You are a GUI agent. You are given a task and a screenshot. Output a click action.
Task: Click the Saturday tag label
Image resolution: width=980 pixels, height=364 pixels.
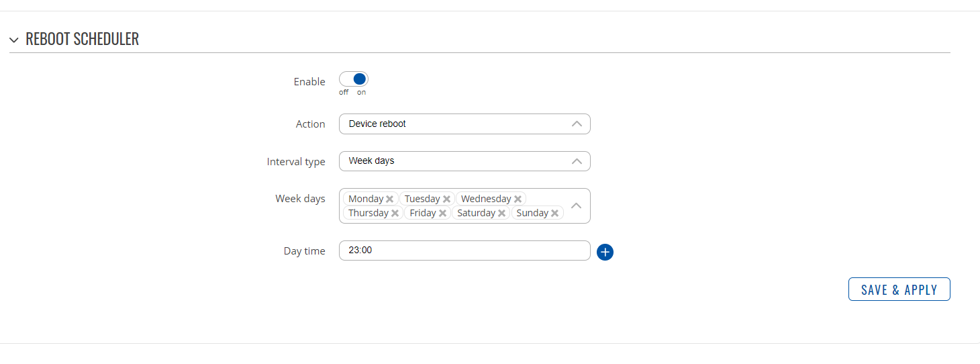click(x=476, y=213)
